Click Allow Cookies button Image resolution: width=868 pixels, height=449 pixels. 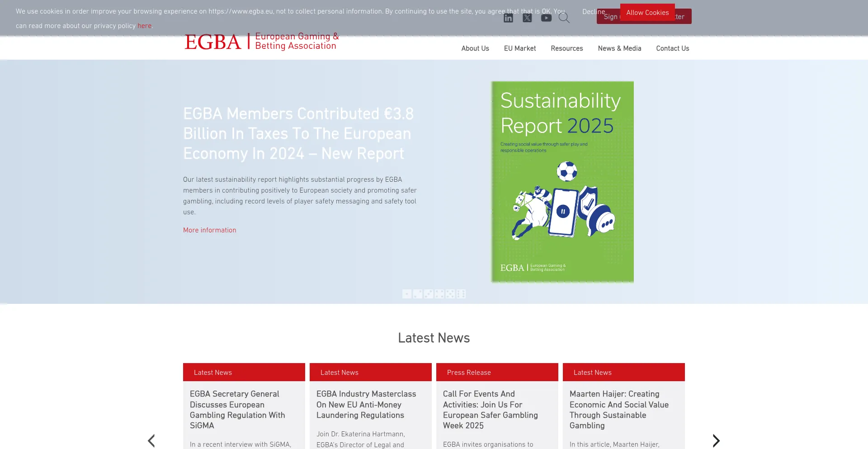(x=647, y=13)
